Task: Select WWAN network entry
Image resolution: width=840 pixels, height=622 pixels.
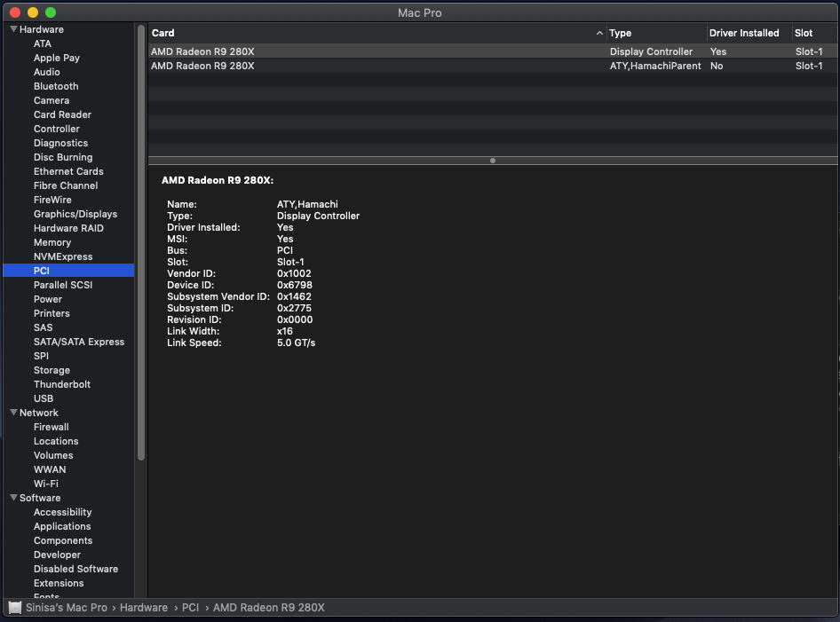Action: (50, 469)
